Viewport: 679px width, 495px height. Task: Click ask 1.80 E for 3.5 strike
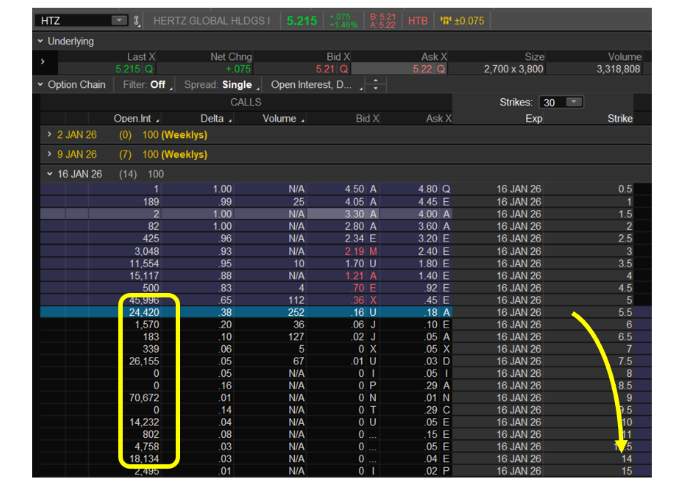pos(434,263)
